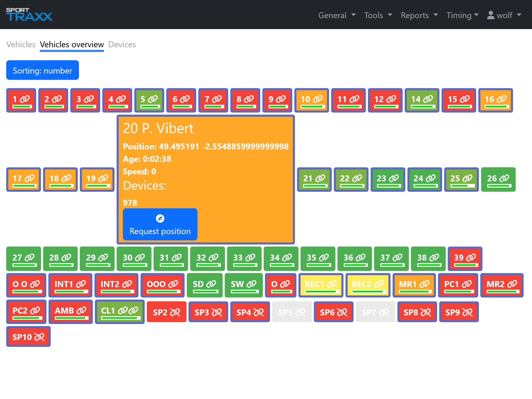532x399 pixels.
Task: Click the unlinked icon on SP10 tile
Action: tap(39, 337)
